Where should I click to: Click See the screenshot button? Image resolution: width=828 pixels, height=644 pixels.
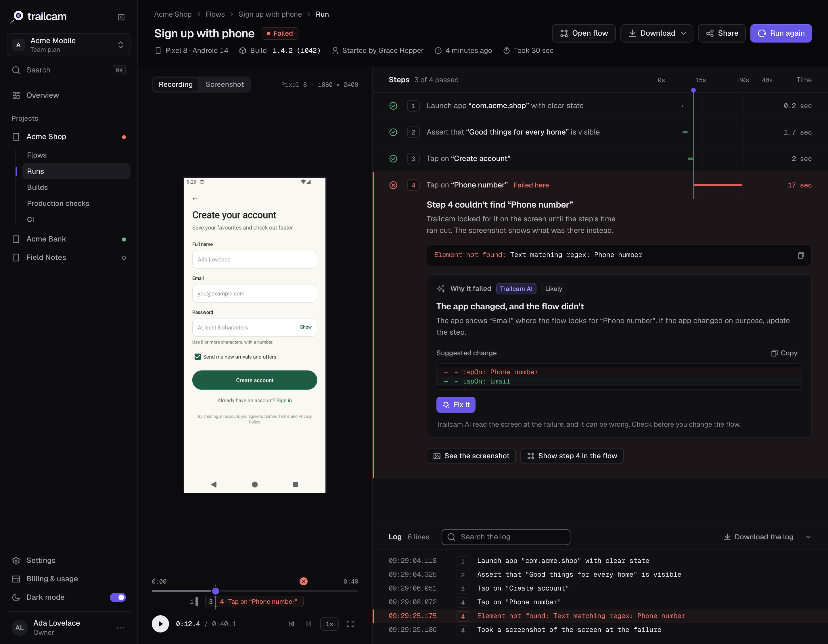(x=471, y=456)
